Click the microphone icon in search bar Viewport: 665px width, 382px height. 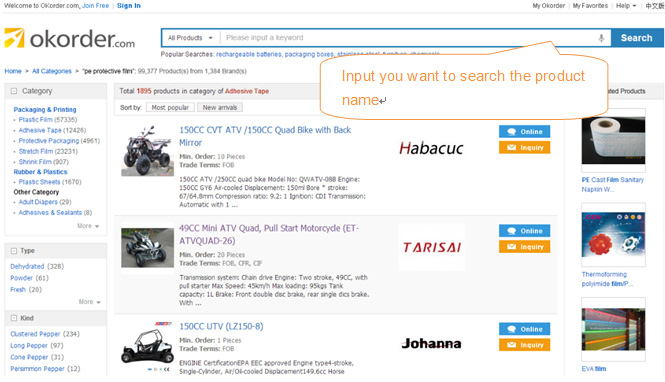[x=601, y=38]
